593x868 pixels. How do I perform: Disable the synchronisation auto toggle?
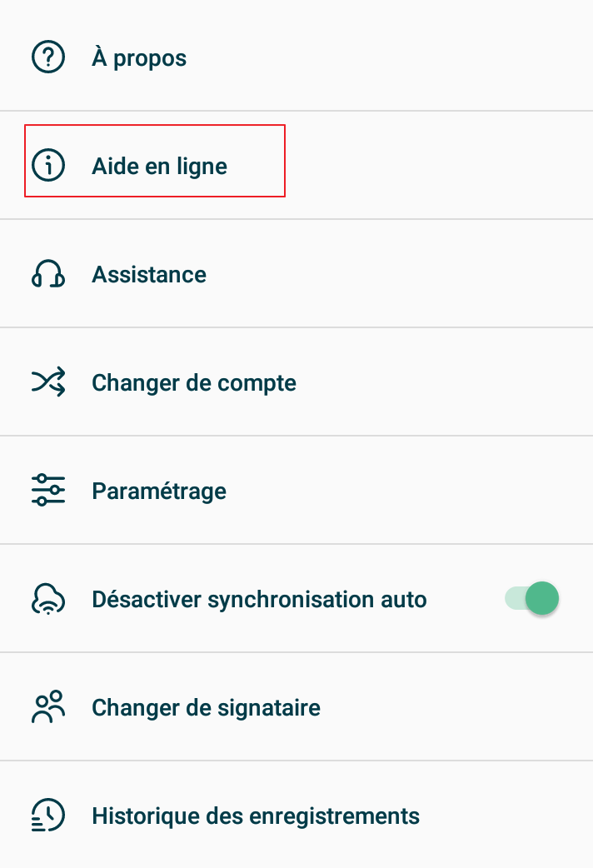531,598
